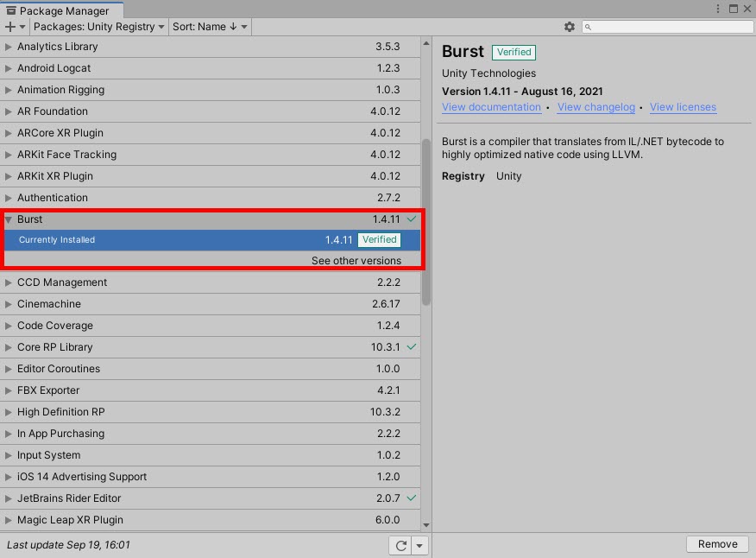Click the installed checkmark on Core RP Library
This screenshot has height=558, width=756.
pos(412,347)
